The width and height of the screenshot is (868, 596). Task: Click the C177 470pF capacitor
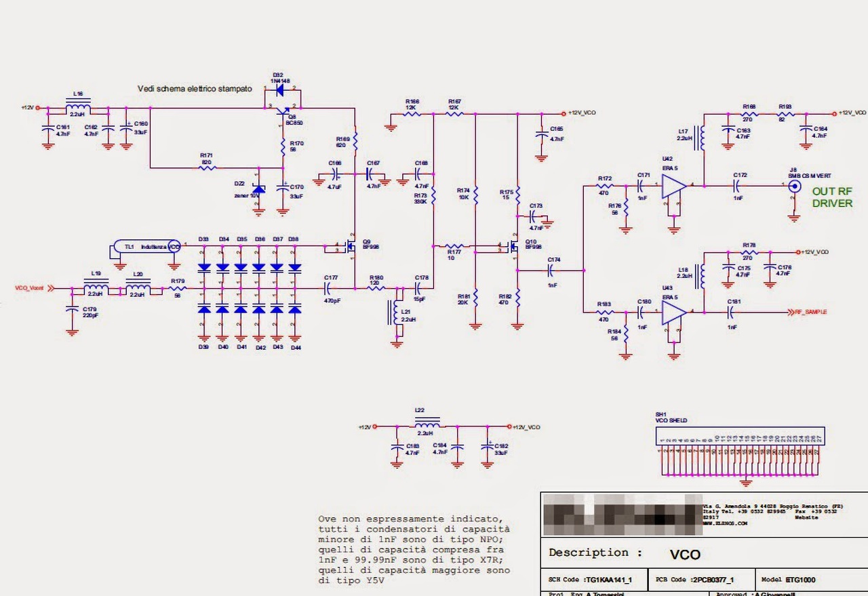(x=331, y=287)
